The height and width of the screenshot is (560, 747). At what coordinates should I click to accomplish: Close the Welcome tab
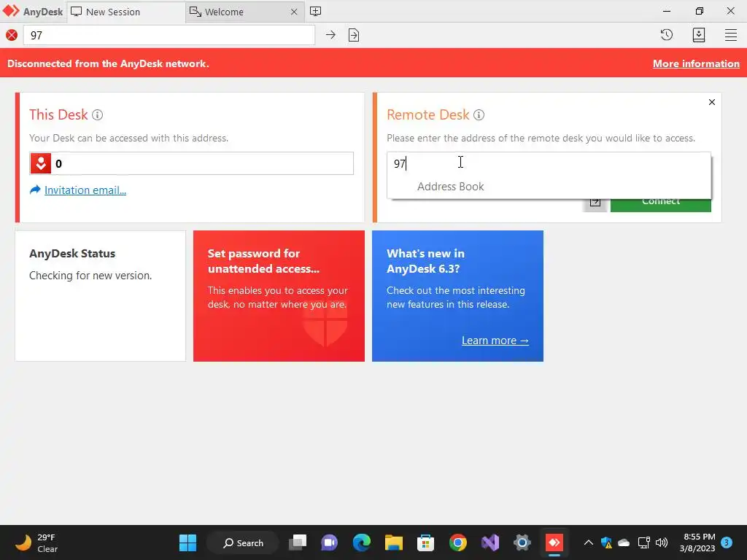(x=294, y=12)
